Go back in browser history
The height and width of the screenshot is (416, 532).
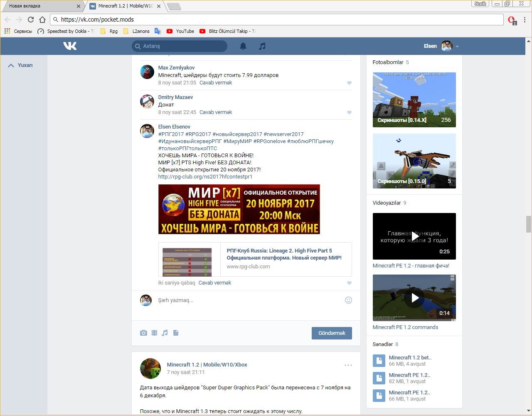pyautogui.click(x=7, y=20)
